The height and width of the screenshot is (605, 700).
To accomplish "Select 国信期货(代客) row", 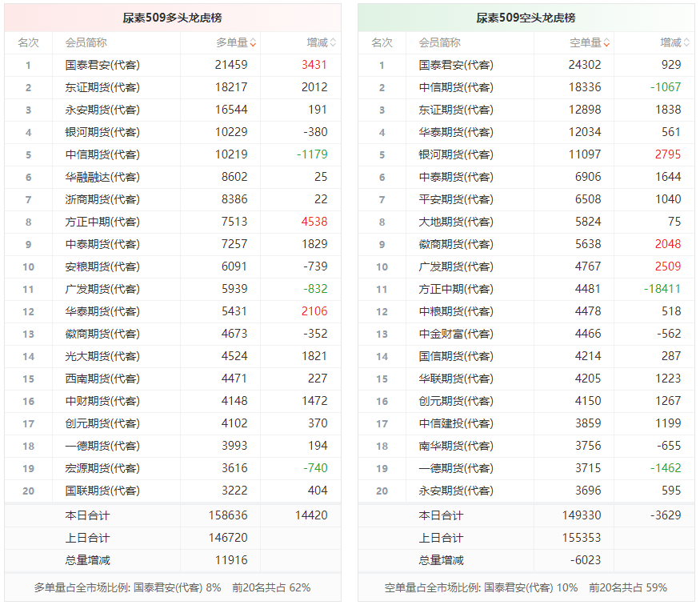I will click(x=526, y=356).
